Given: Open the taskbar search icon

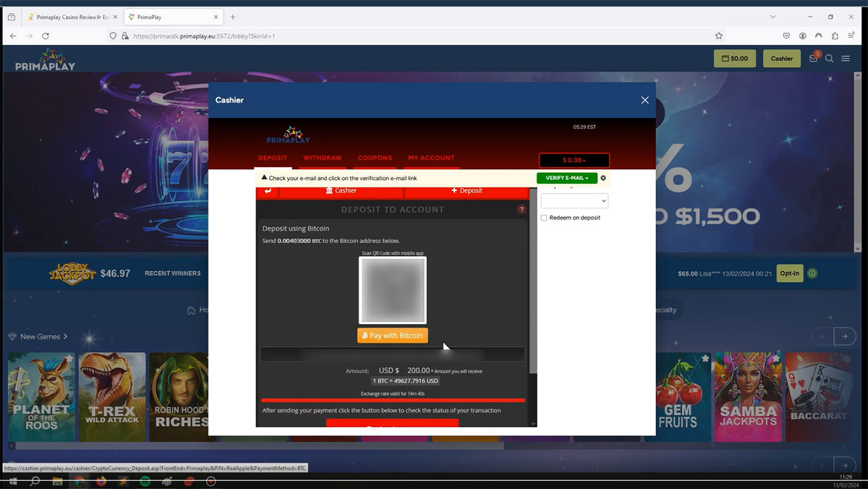Looking at the screenshot, I should click(35, 481).
